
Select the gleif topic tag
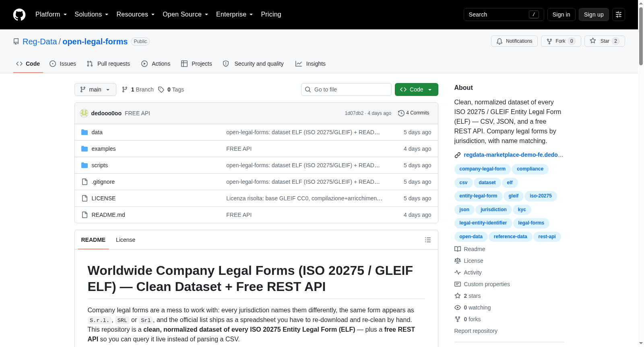[x=513, y=196]
